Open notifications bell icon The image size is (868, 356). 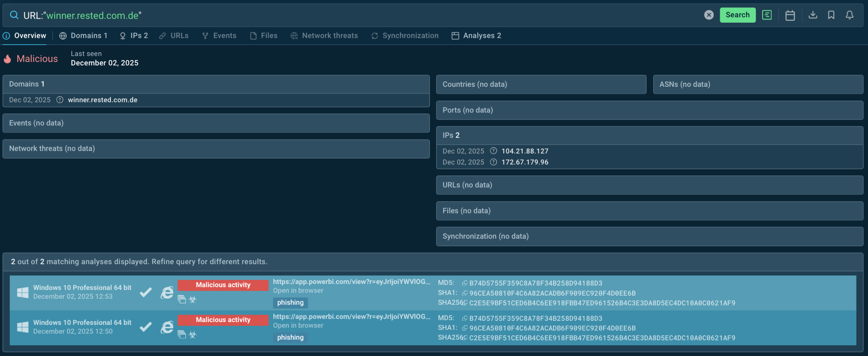click(849, 15)
